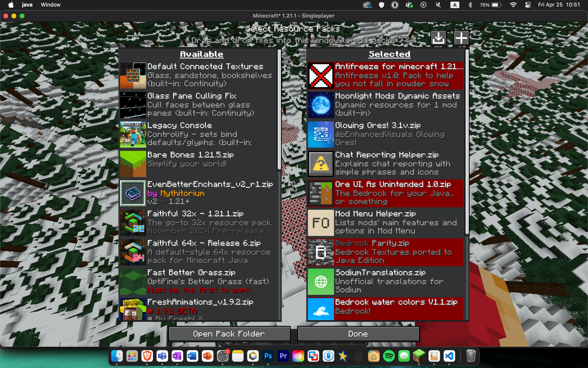Click Ore UI As Unintended pack icon
This screenshot has width=588, height=368.
321,193
